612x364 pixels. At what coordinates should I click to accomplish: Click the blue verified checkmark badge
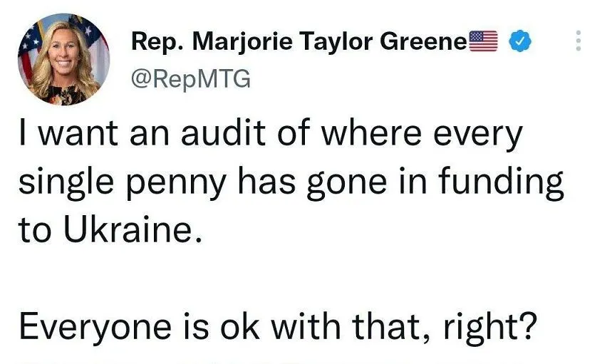click(519, 43)
